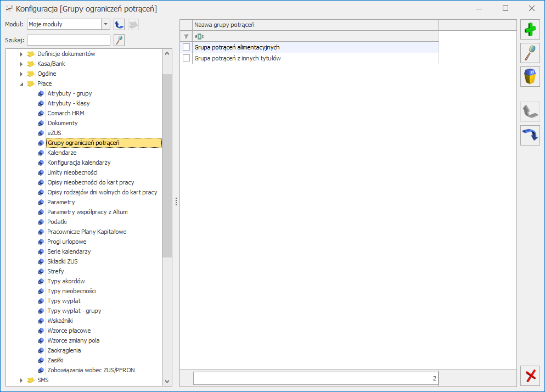The height and width of the screenshot is (392, 545).
Task: Select Limity nieobecności node
Action: coord(72,172)
